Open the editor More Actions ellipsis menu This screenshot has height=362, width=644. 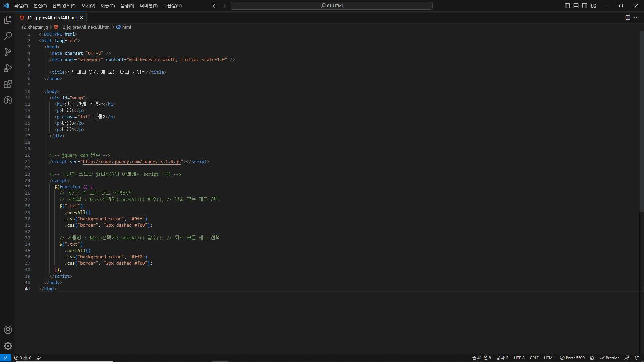pyautogui.click(x=636, y=18)
